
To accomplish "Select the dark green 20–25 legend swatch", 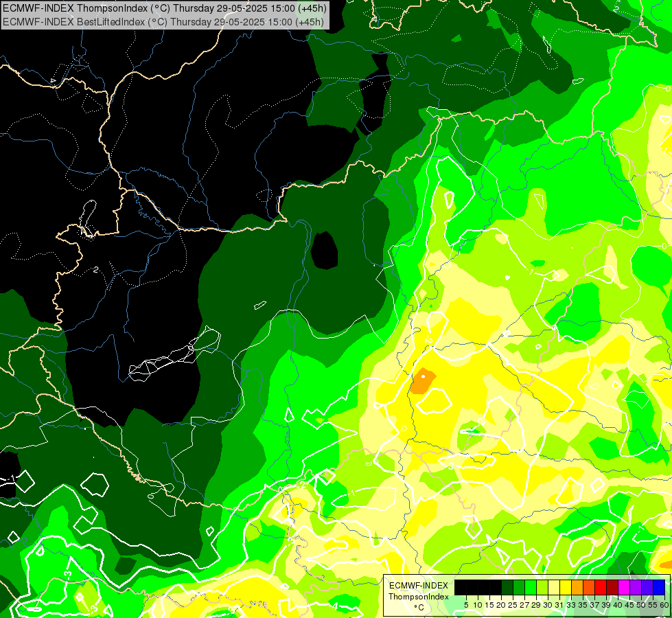I will 507,588.
